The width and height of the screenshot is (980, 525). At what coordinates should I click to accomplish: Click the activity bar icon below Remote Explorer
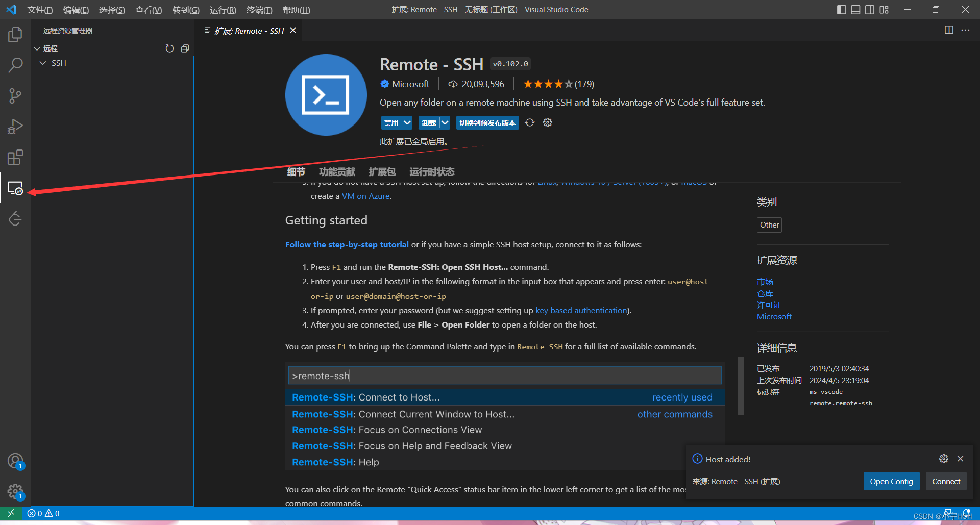coord(15,219)
